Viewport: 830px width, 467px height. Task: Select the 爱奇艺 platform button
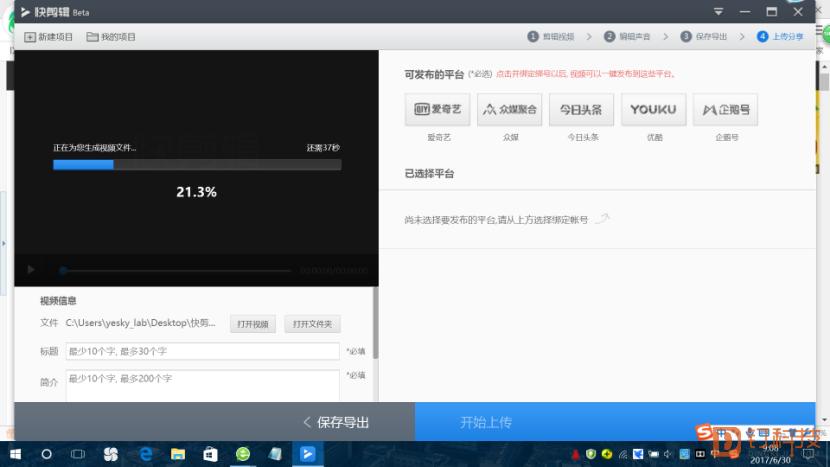click(x=437, y=110)
